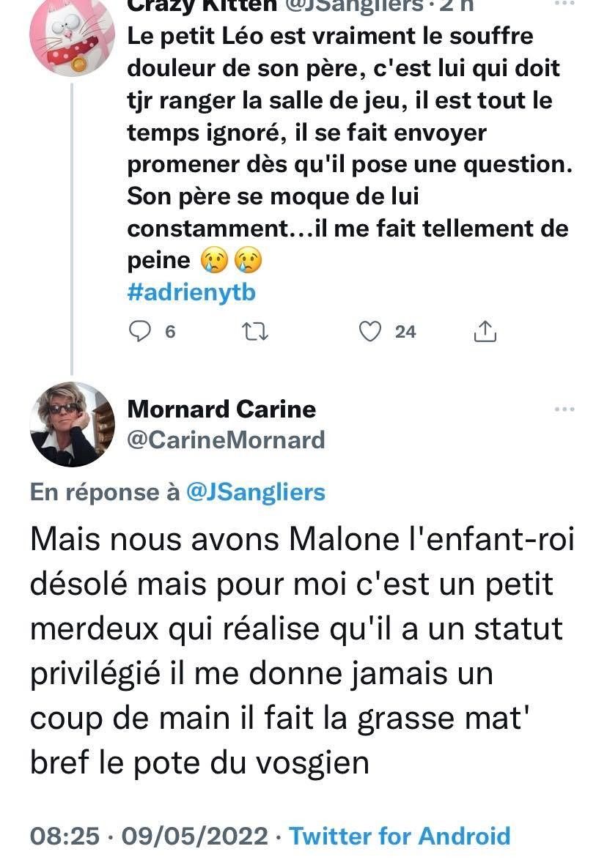Click @JSangliers mention after 'En réponse à'
Screen dimensions: 607x868
(x=256, y=492)
